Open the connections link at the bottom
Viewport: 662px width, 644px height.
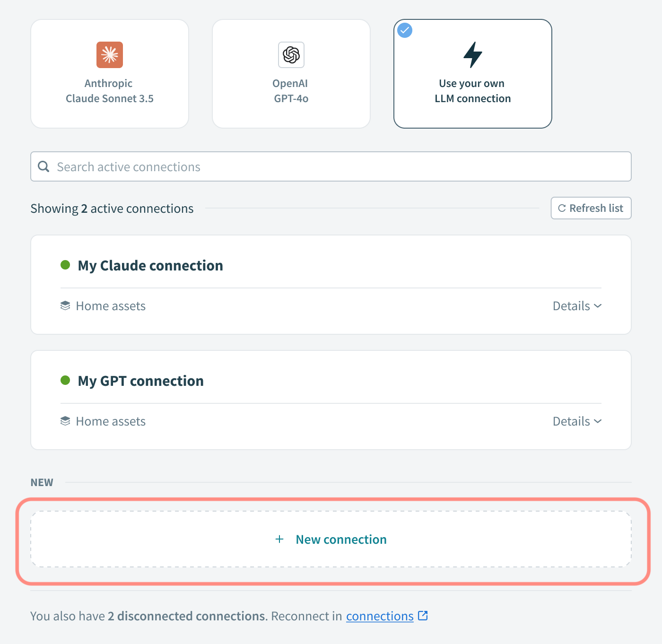click(380, 616)
